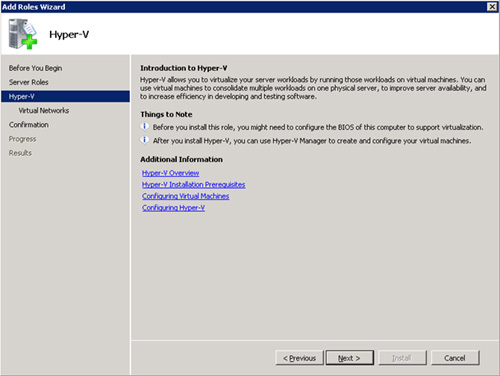Click the paragraph describing virtualizing server workloads

click(x=313, y=88)
